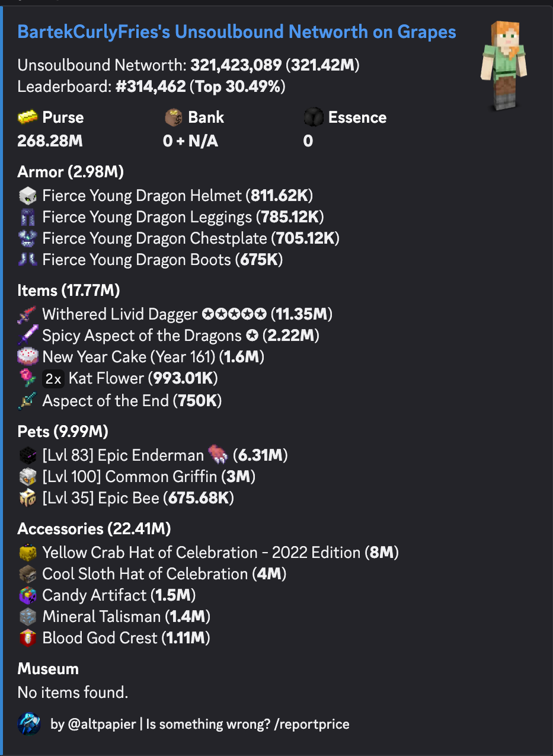
Task: Open the BartekCurlyFries Unsoulbound Networth title link
Action: click(x=236, y=32)
